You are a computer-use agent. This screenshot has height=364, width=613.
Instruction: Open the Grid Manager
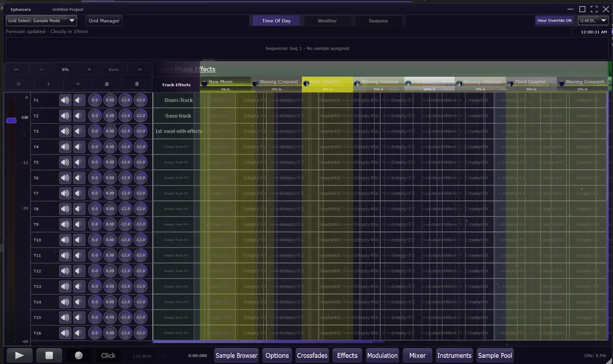tap(104, 21)
